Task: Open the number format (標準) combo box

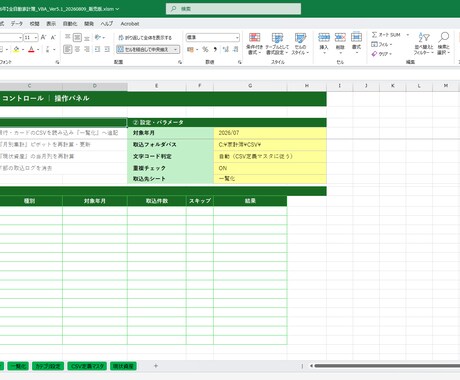Action: (x=212, y=37)
